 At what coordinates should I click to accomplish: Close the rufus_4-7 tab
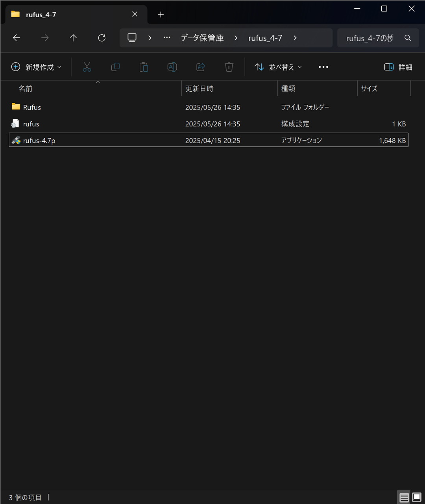pyautogui.click(x=135, y=14)
